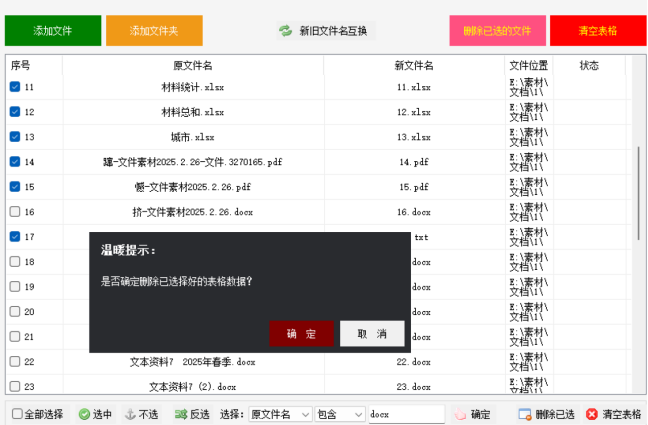Screen dimensions: 648x425
Task: Swap names with 新旧文件名互换
Action: coord(326,31)
